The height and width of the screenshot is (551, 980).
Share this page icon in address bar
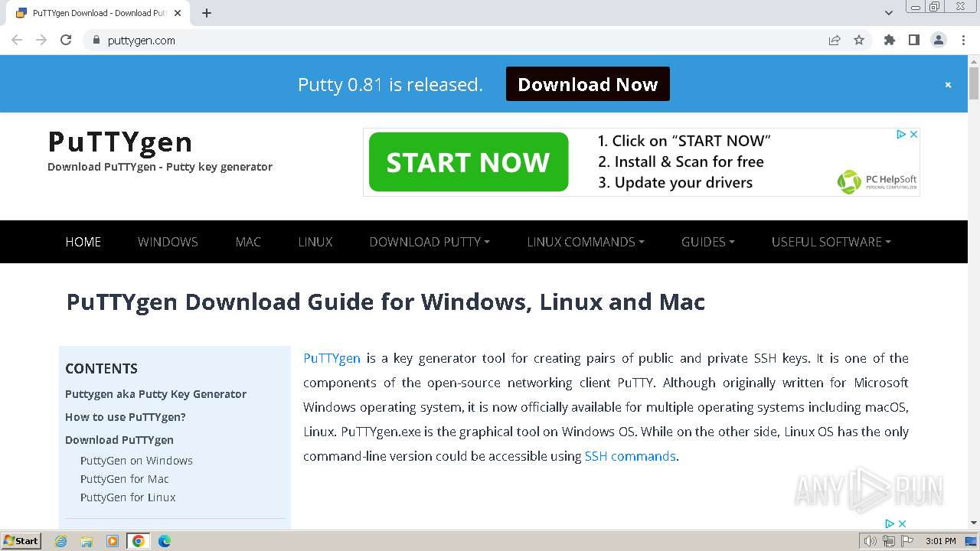click(835, 40)
